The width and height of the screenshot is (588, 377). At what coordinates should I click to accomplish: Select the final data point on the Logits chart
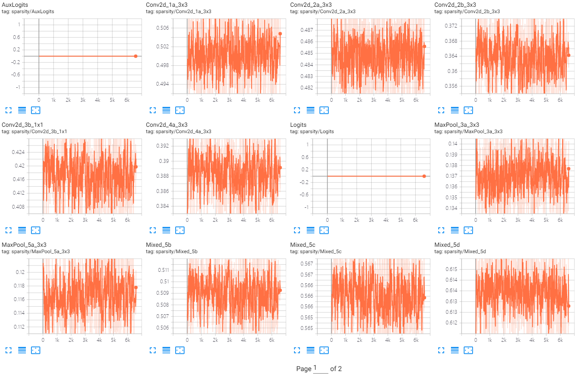click(x=424, y=176)
